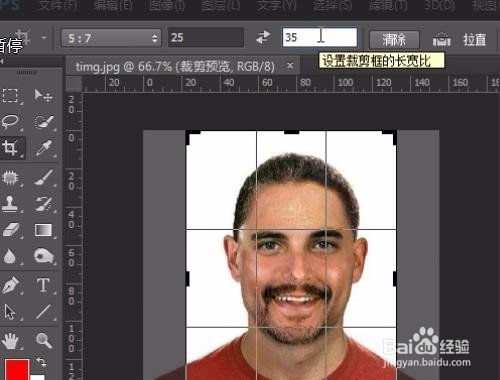Swap foreground and background colors
Screen dimensions: 500x380
pos(41,362)
